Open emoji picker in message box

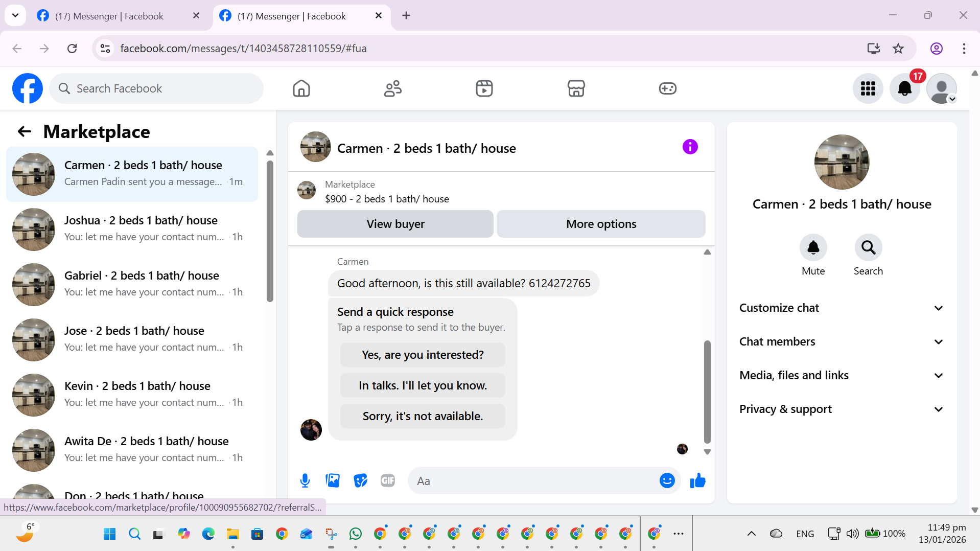click(667, 480)
